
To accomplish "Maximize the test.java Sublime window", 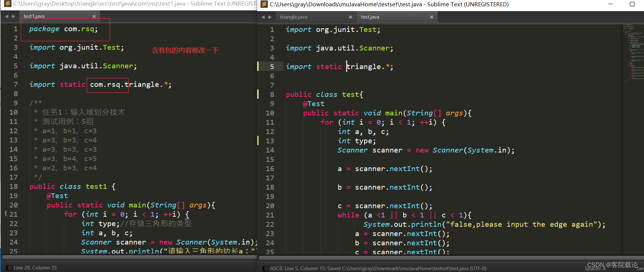I will (632, 4).
